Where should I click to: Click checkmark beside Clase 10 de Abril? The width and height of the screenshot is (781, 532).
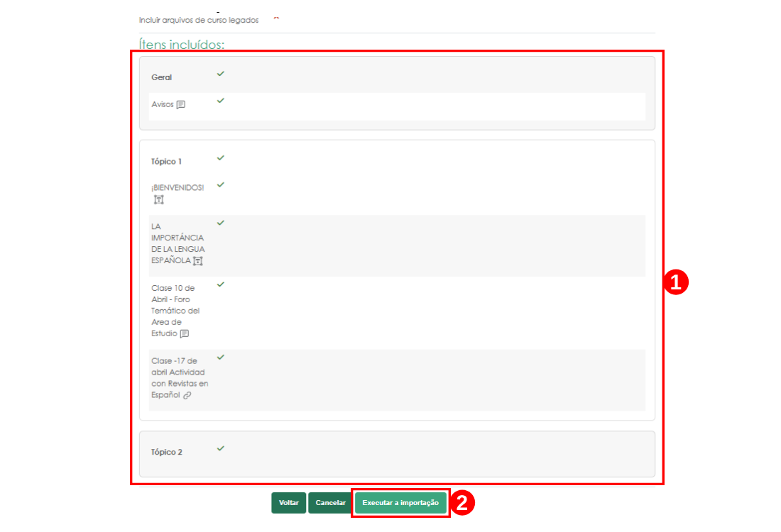[x=221, y=284]
